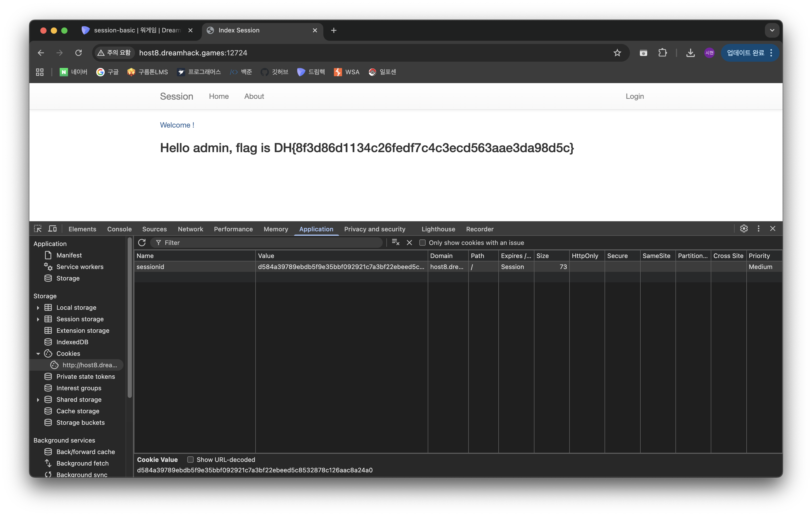Refresh the cookies table

click(x=142, y=243)
